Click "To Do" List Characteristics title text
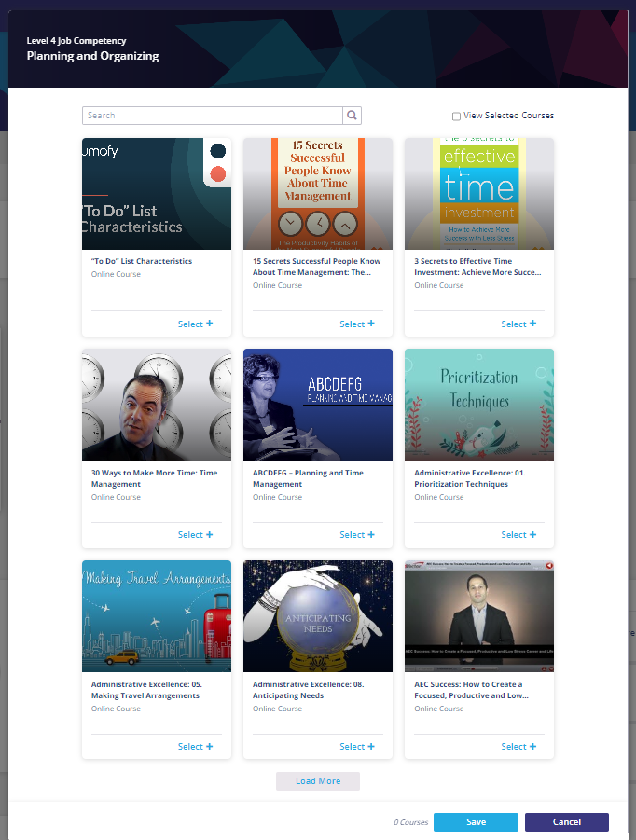636x840 pixels. tap(142, 261)
